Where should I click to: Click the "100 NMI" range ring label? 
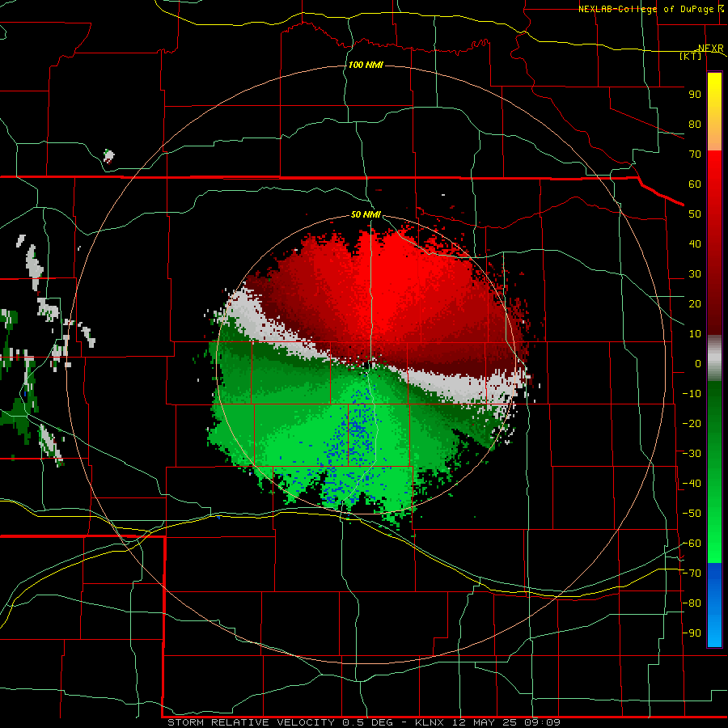pyautogui.click(x=366, y=65)
